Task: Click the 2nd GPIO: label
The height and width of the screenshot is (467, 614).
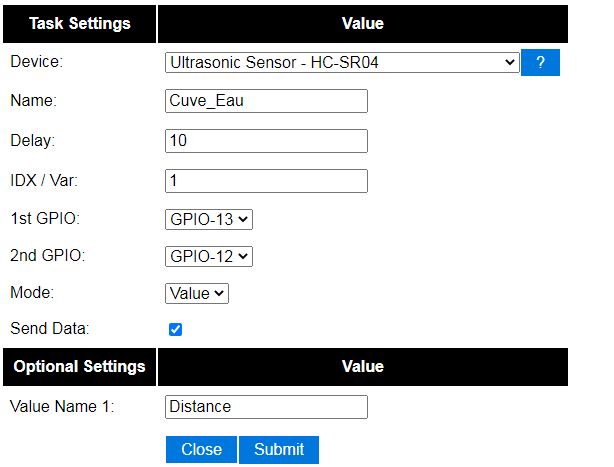Action: [47, 255]
